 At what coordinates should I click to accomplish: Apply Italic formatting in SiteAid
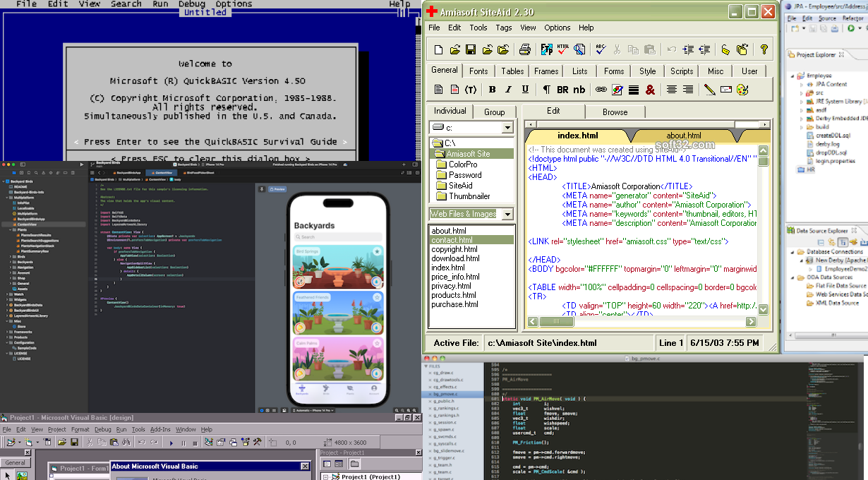pyautogui.click(x=508, y=90)
